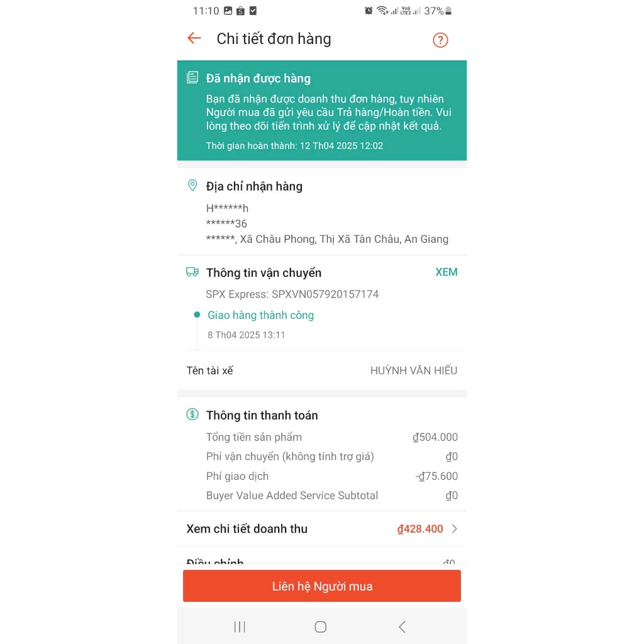Tap Liên hệ Người mua button
This screenshot has height=644, width=644.
click(321, 586)
